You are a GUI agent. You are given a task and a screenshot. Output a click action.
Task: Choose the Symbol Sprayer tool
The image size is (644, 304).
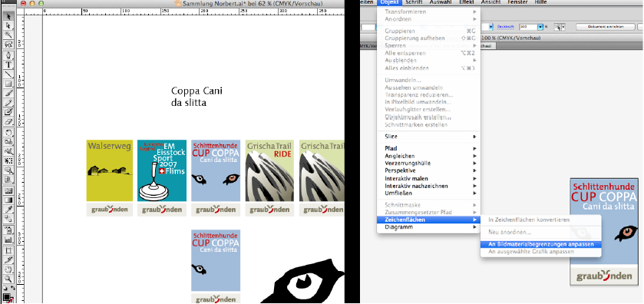click(8, 230)
